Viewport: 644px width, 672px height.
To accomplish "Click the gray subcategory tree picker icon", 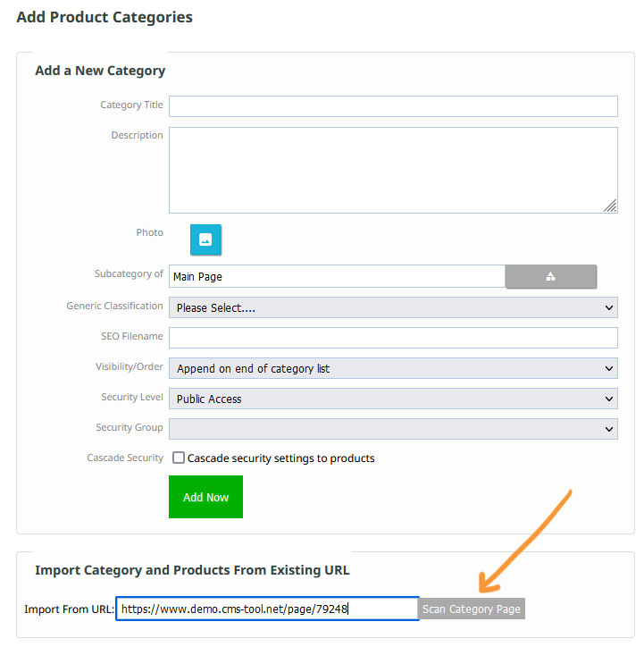I will click(x=550, y=276).
